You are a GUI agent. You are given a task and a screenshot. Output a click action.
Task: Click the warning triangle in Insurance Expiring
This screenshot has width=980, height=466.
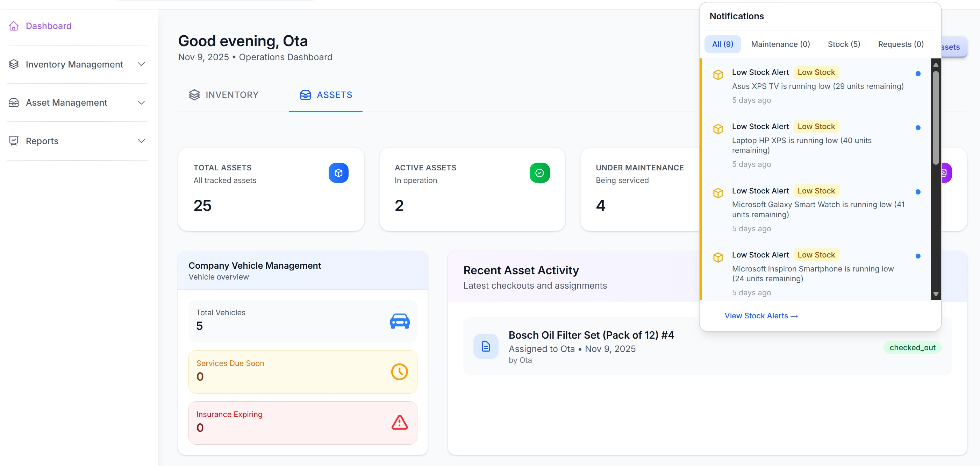(x=400, y=422)
